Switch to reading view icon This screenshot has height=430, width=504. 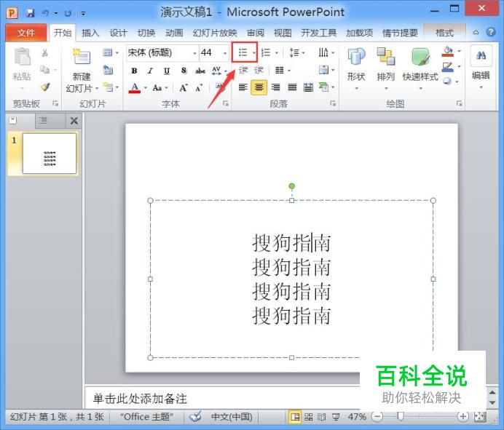(x=321, y=417)
